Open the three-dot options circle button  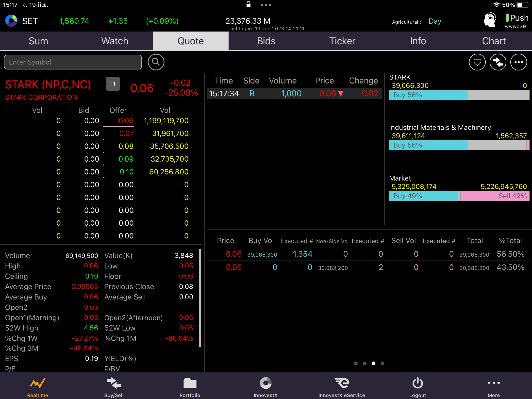pos(518,62)
